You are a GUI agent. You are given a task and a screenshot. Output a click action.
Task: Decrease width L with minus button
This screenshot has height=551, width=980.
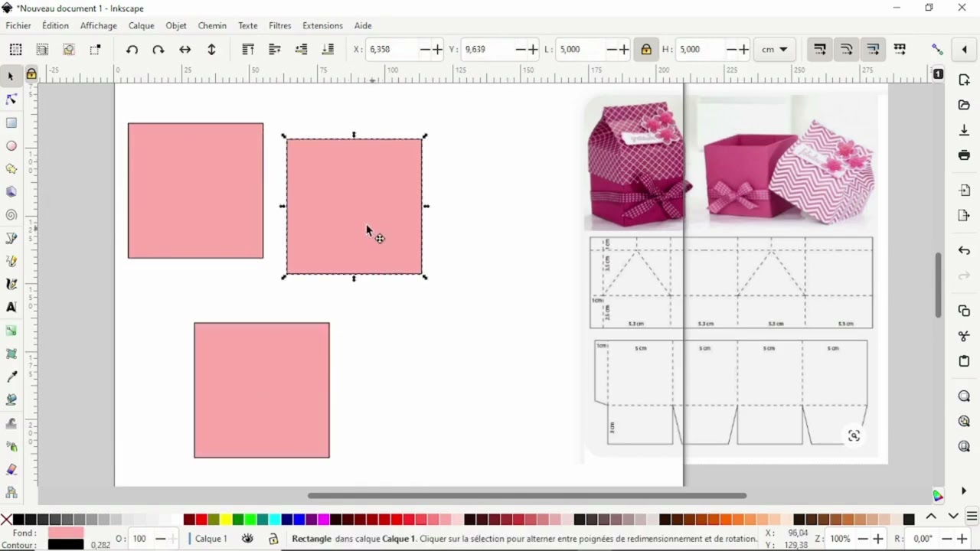[x=612, y=49]
